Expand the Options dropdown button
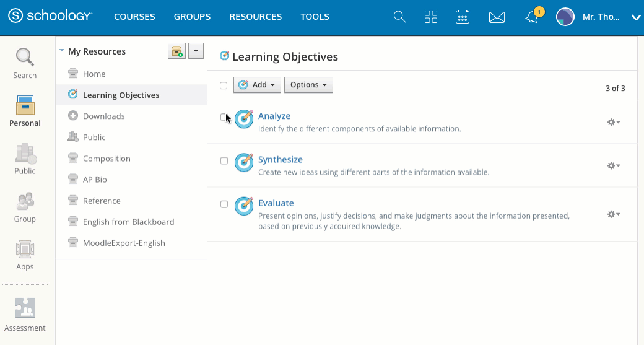The width and height of the screenshot is (644, 345). [x=308, y=85]
